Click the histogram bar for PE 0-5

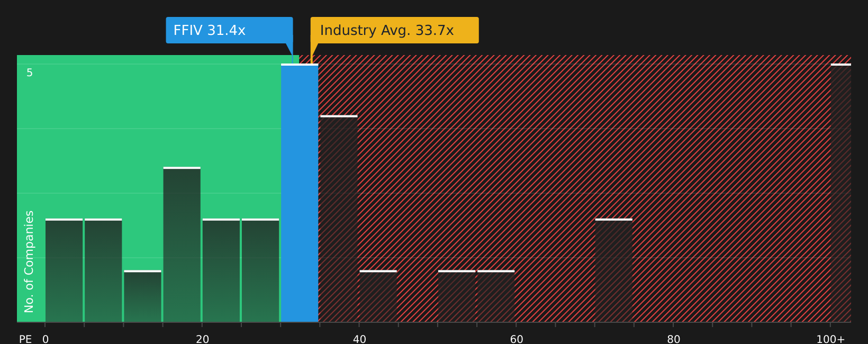[64, 270]
